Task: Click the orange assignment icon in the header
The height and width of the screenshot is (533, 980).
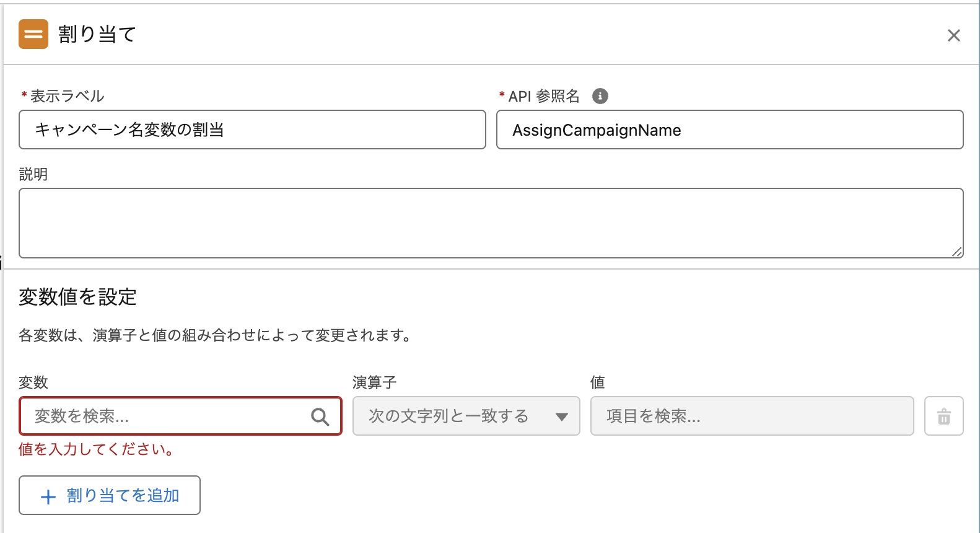Action: click(33, 34)
